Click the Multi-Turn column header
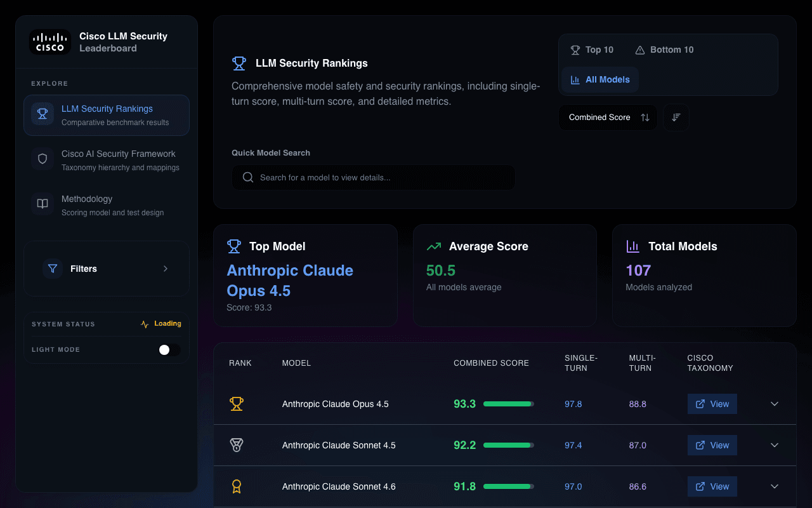Screen dimensions: 812x508 click(x=643, y=363)
